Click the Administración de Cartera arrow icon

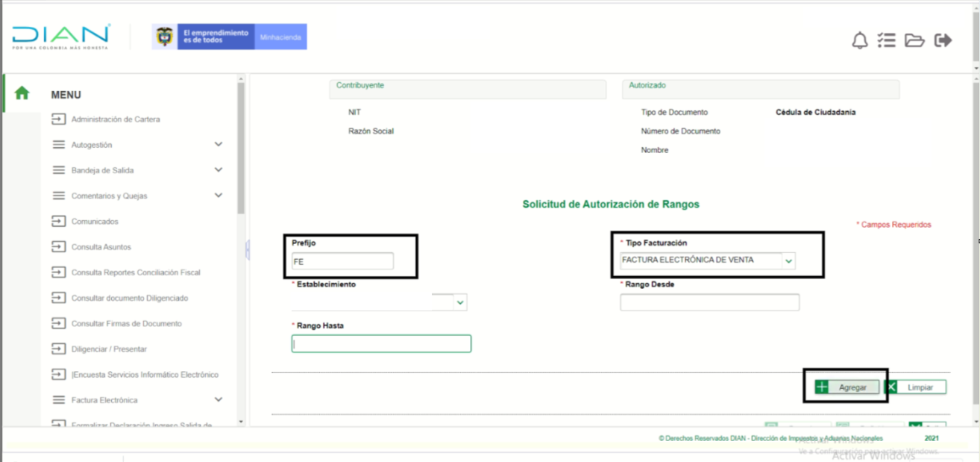[x=58, y=119]
